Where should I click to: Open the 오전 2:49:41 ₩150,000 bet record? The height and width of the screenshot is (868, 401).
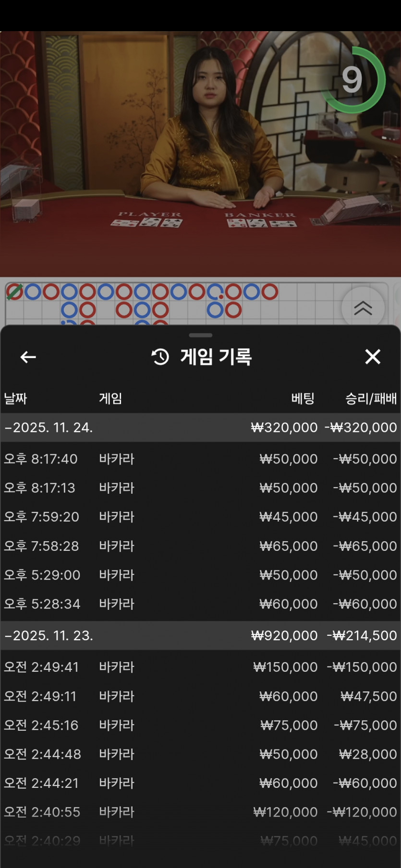click(x=200, y=667)
